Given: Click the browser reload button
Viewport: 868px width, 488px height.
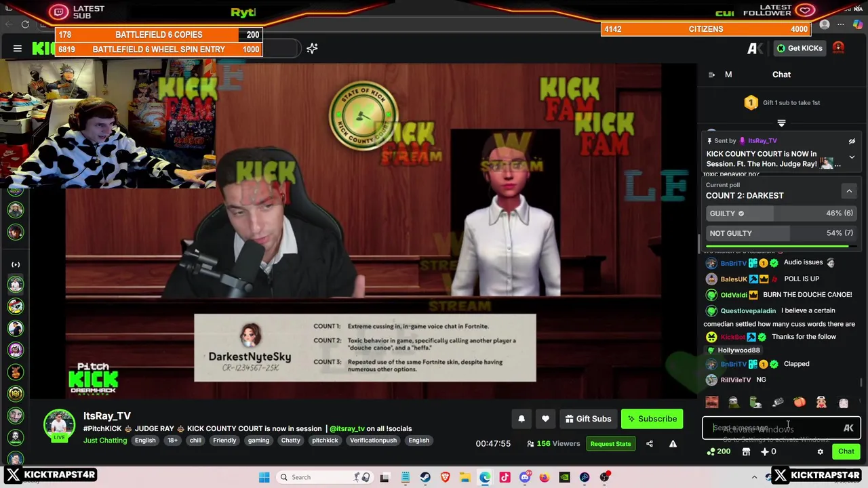Looking at the screenshot, I should pos(25,24).
